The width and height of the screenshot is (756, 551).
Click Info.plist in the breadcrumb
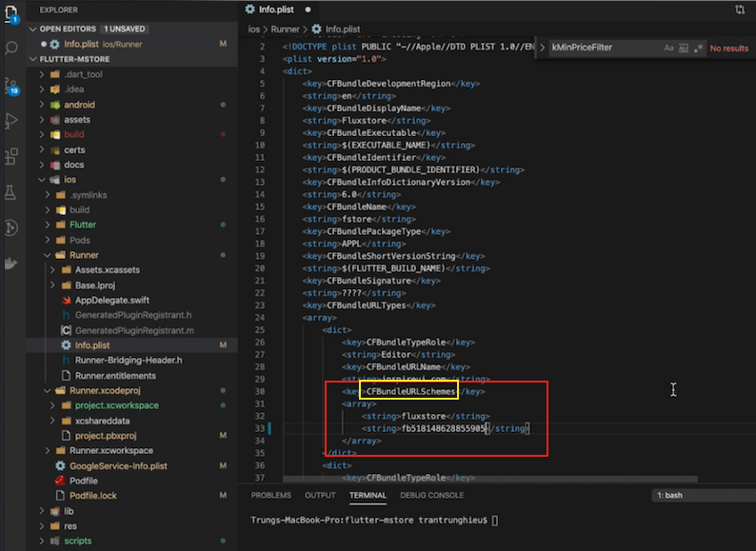[343, 29]
